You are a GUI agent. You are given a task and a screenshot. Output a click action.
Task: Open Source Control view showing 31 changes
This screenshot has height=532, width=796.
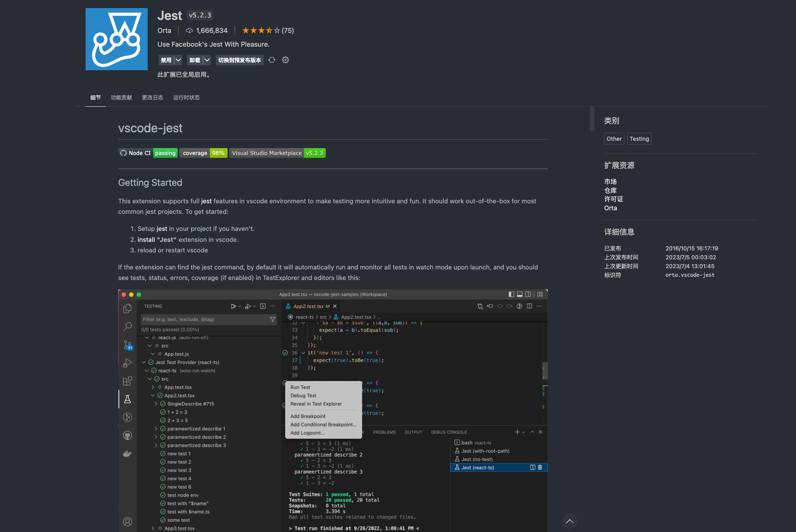pos(128,344)
